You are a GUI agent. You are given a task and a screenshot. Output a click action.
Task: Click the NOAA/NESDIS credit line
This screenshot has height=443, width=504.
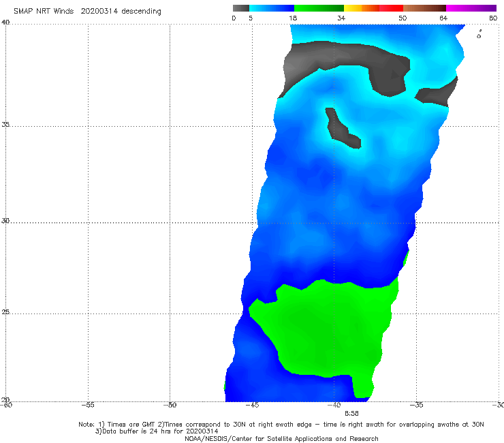point(281,439)
